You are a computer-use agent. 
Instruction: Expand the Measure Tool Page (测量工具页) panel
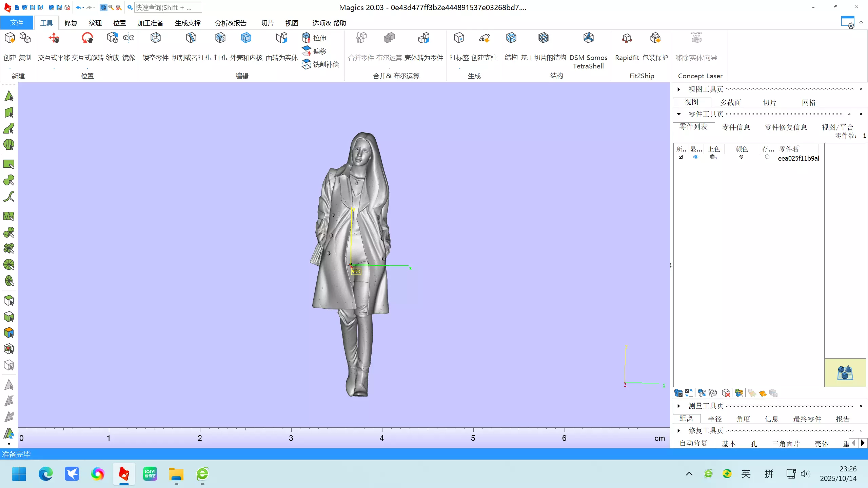679,406
